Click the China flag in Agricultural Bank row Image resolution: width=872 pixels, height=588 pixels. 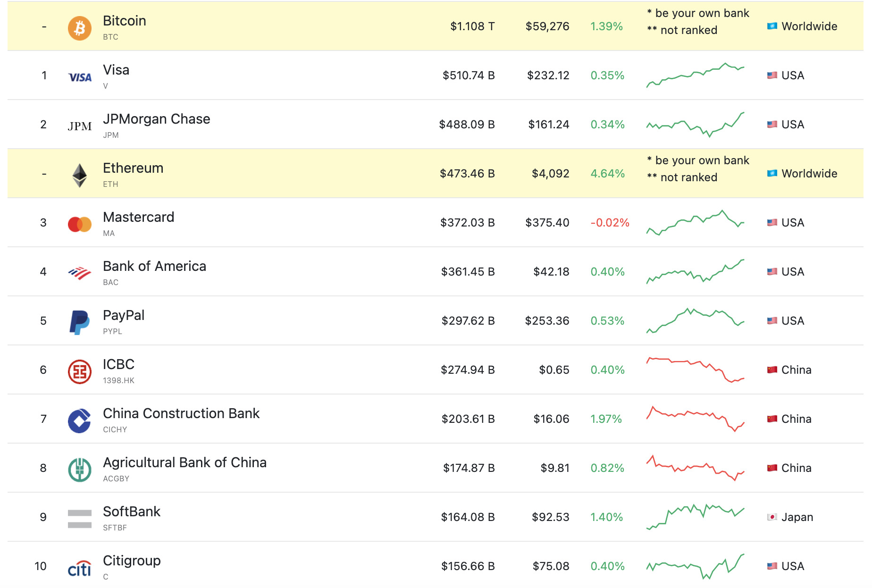tap(772, 468)
